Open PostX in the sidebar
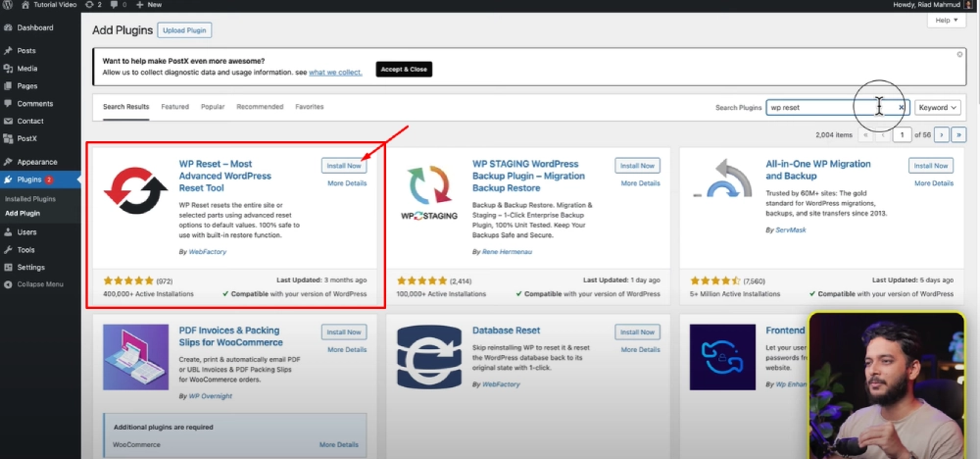The height and width of the screenshot is (459, 980). coord(27,138)
